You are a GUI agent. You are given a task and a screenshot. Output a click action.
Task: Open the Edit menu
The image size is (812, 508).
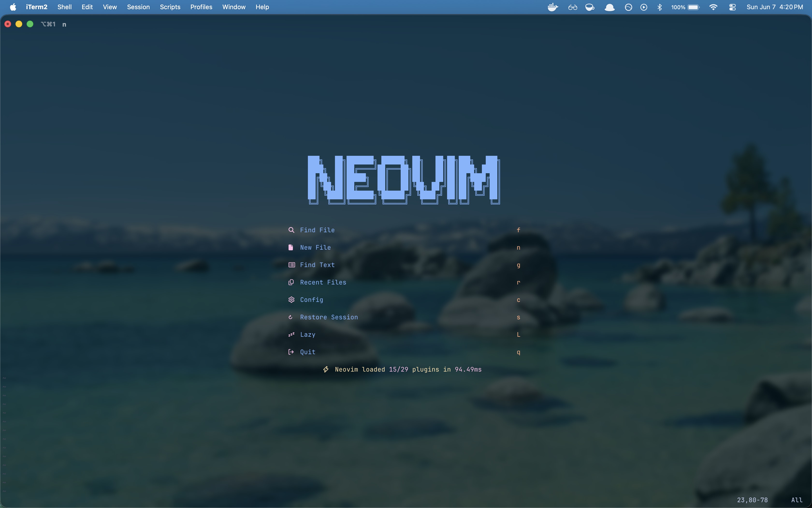[x=87, y=7]
